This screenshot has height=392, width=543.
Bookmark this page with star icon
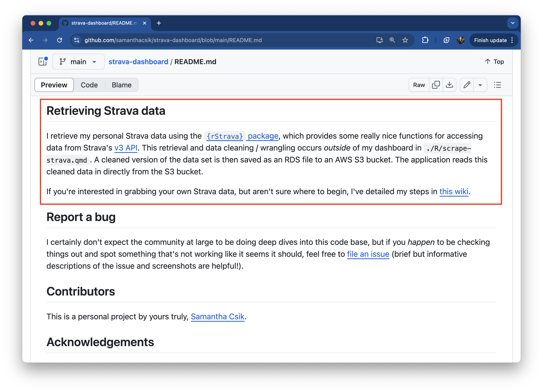pos(405,40)
